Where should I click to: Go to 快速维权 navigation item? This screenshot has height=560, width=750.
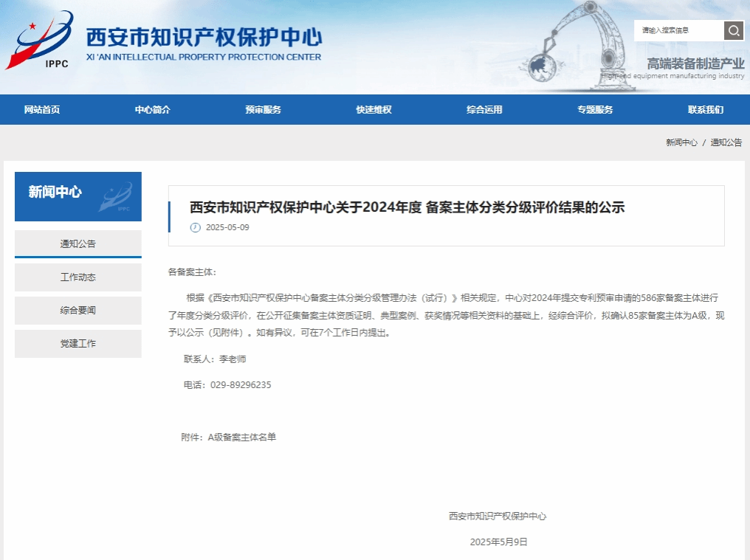point(374,109)
